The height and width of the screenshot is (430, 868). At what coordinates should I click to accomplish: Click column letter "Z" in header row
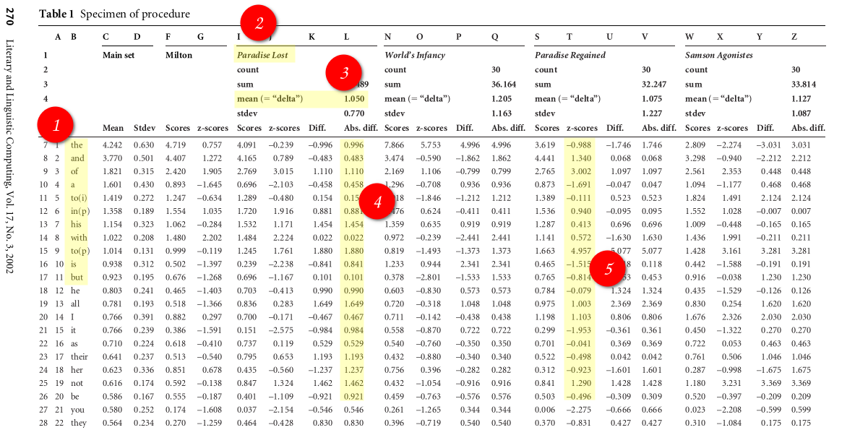(794, 37)
